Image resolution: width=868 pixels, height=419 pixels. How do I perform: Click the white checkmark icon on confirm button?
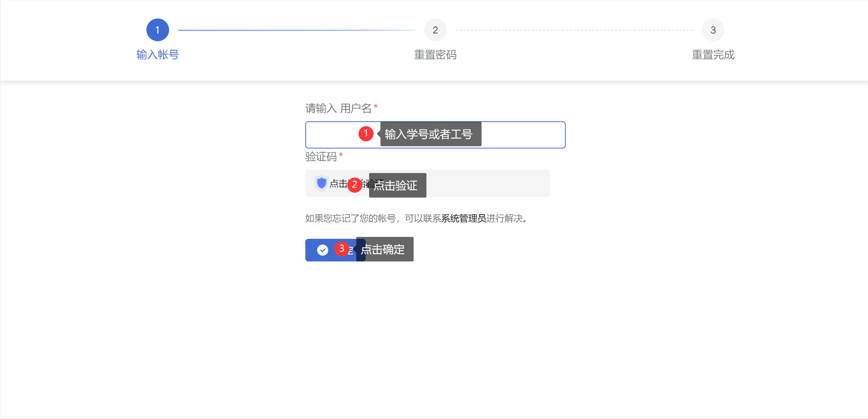323,250
